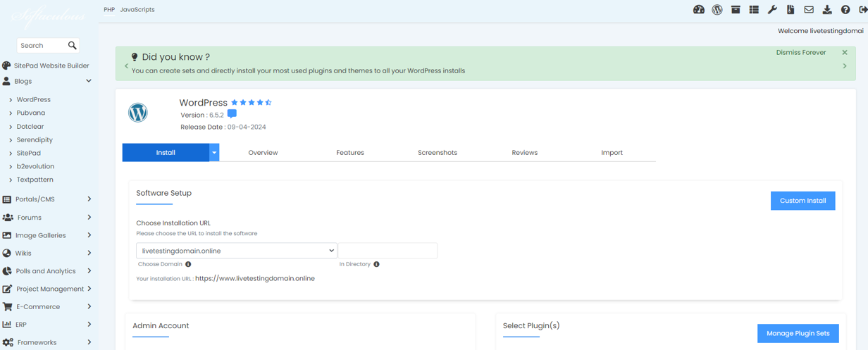The image size is (868, 350).
Task: Click the Did you know lightbulb icon
Action: (x=135, y=57)
